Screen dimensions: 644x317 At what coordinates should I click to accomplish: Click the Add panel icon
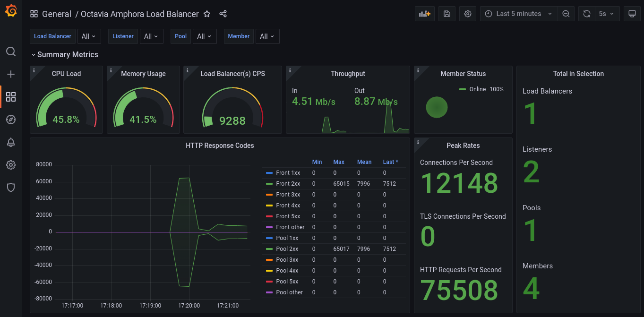click(x=424, y=14)
